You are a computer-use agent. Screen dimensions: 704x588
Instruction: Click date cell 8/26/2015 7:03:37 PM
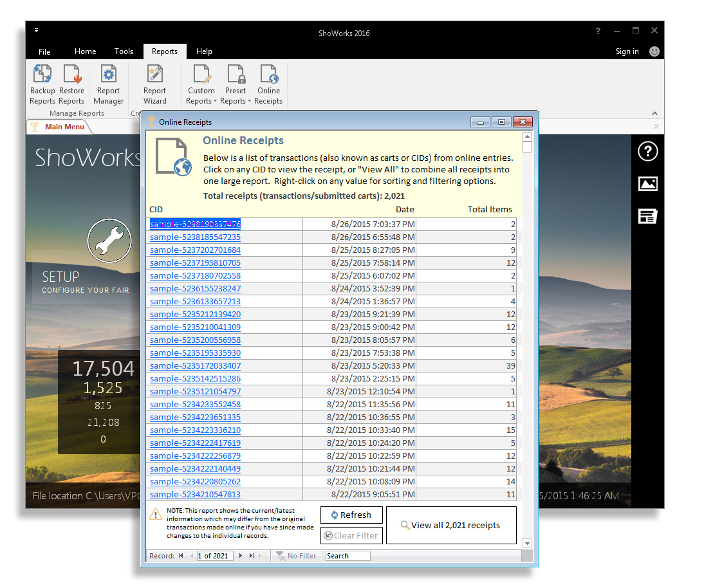pos(359,224)
